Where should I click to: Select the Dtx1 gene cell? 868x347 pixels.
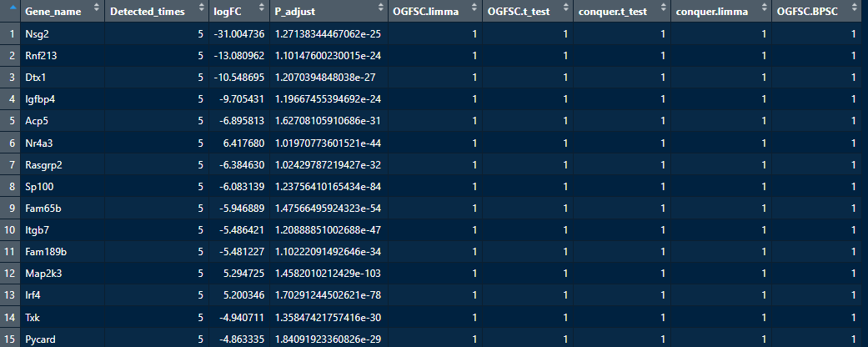click(x=62, y=78)
